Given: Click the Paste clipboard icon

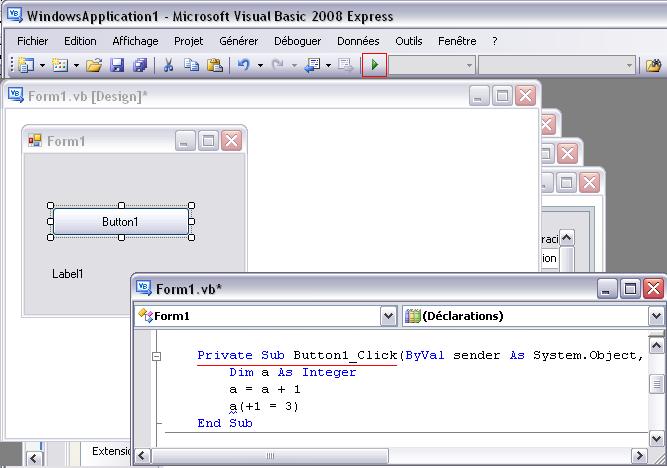Looking at the screenshot, I should 215,65.
